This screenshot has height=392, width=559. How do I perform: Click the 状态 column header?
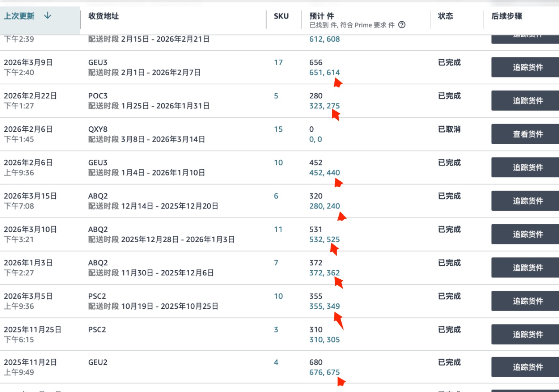click(x=445, y=16)
